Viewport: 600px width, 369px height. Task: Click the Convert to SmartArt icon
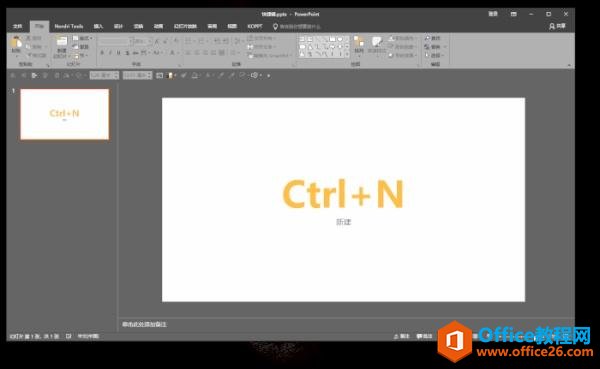[250, 55]
